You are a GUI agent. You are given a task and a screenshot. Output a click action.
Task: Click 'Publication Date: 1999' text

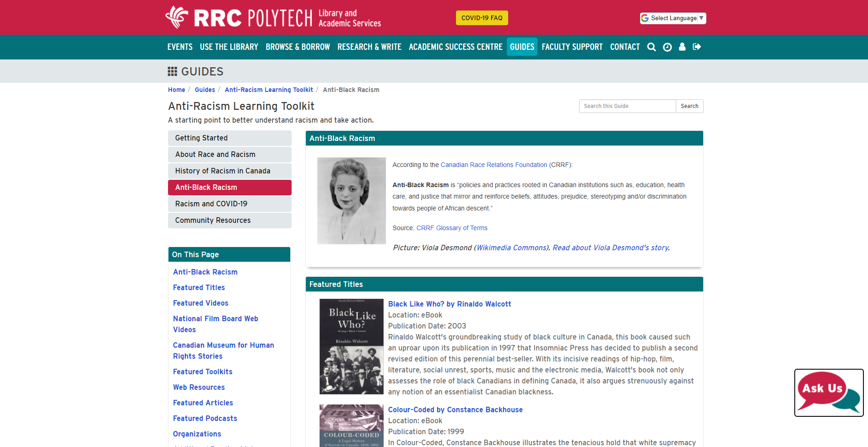[426, 431]
